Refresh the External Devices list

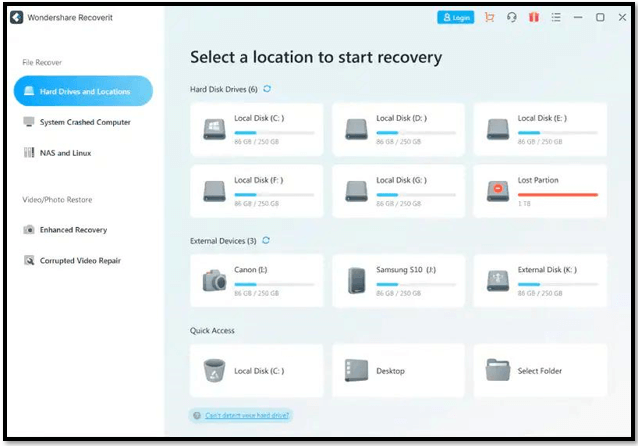[266, 240]
